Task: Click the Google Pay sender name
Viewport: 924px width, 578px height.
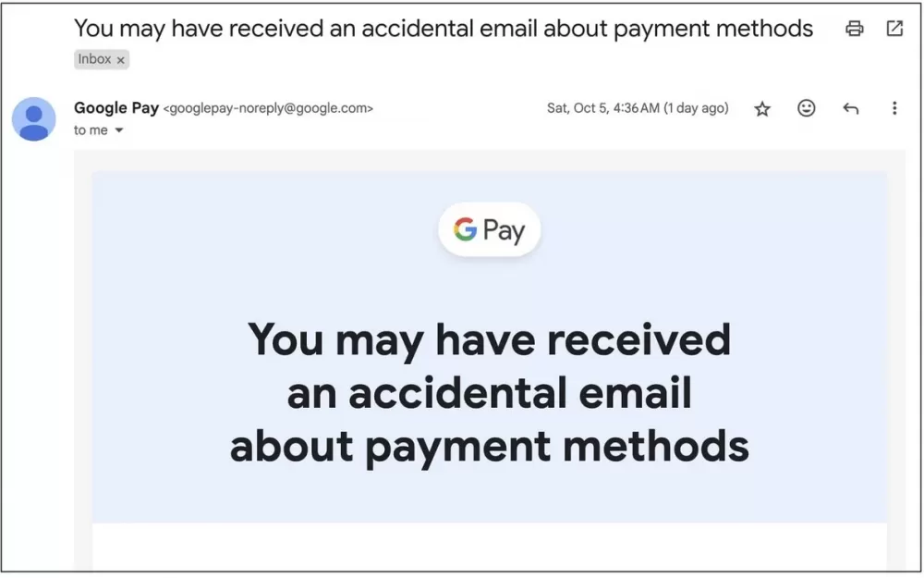Action: tap(116, 108)
